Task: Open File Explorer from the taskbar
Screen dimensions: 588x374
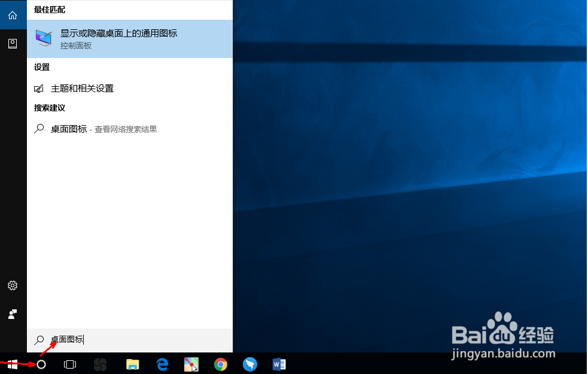Action: click(x=132, y=364)
